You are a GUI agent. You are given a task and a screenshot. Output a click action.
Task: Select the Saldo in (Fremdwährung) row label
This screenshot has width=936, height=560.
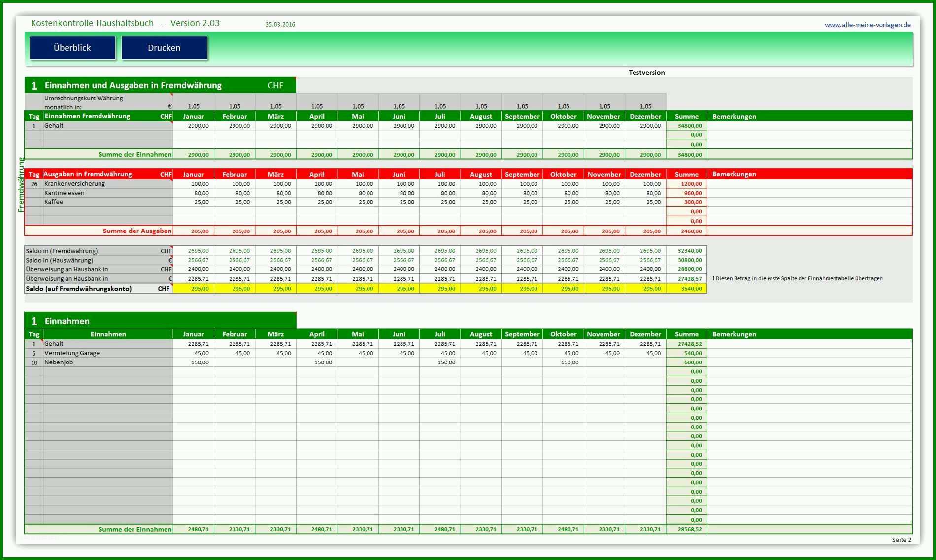click(x=99, y=251)
